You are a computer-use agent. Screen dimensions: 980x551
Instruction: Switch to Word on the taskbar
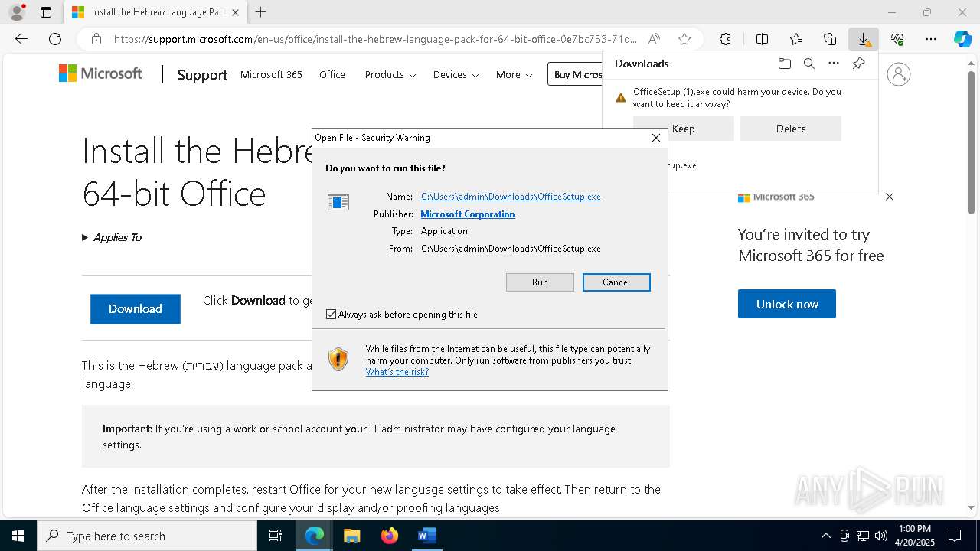coord(426,536)
